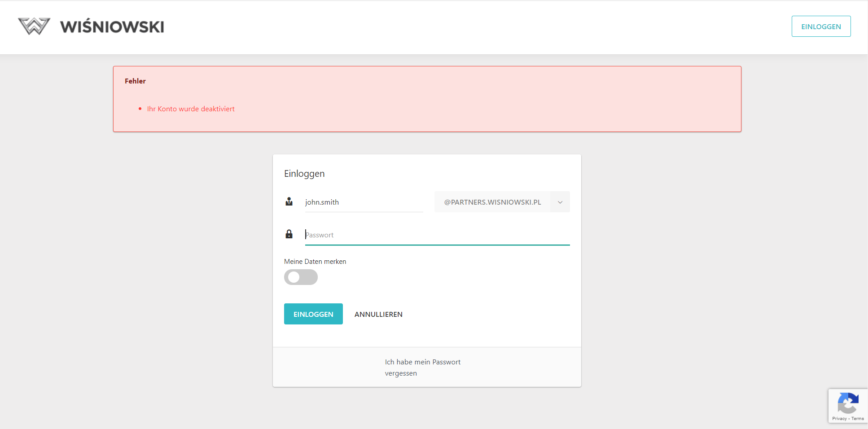Open the reCAPTCHA Privacy link
868x429 pixels.
tap(839, 419)
